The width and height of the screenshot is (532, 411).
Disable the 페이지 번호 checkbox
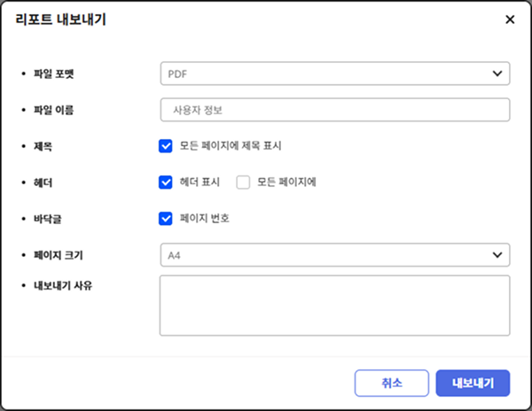[165, 219]
